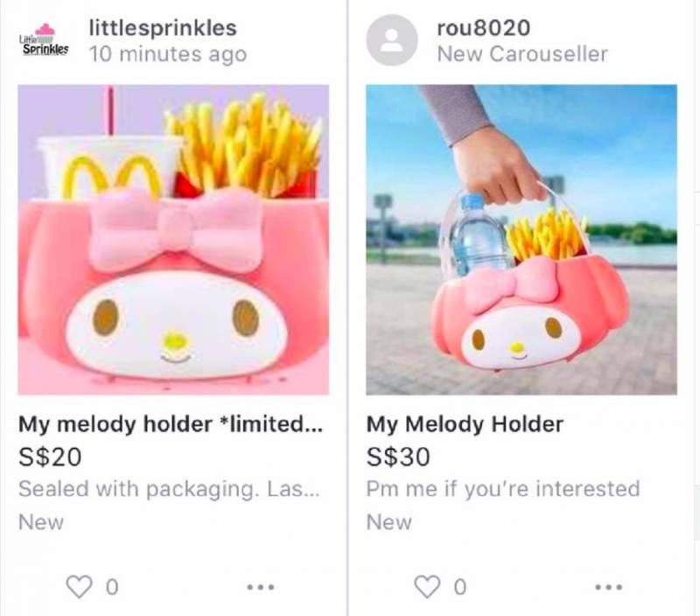The width and height of the screenshot is (700, 616).
Task: Open 'My melody holder *limited...' listing title
Action: [170, 424]
